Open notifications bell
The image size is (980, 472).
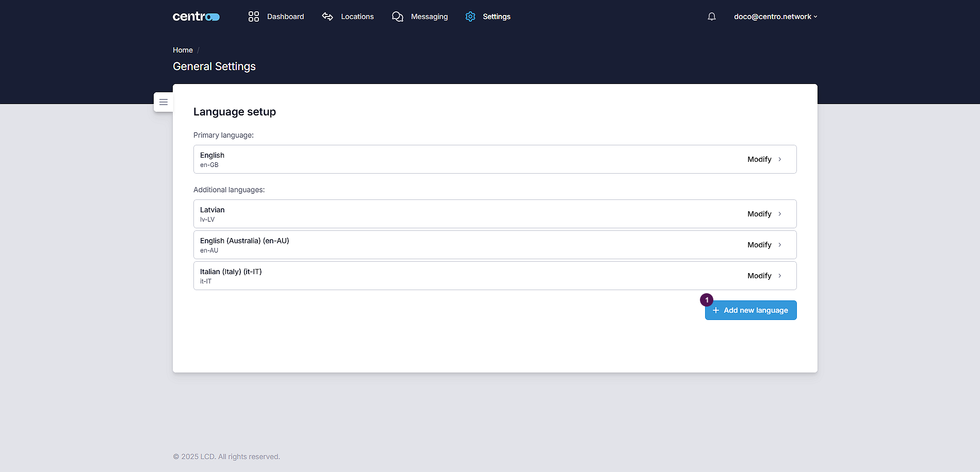(712, 16)
